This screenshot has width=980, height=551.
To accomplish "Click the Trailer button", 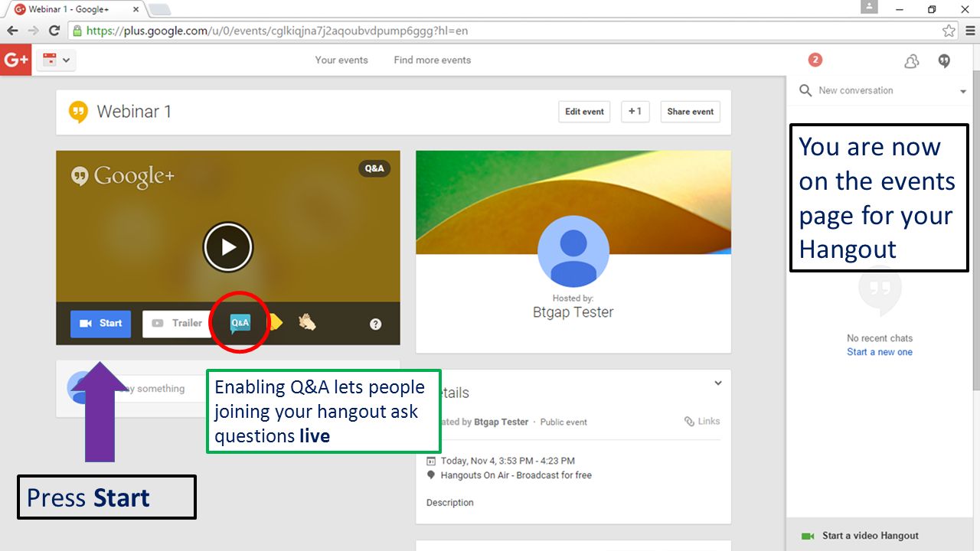I will click(177, 324).
